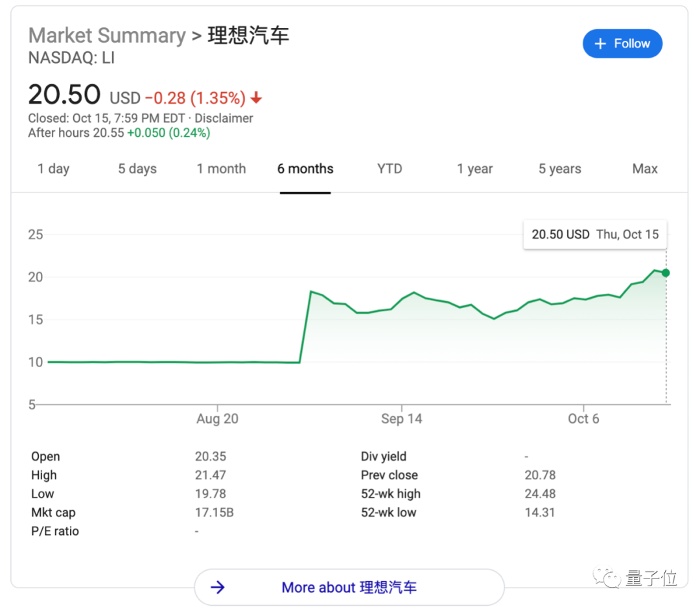Click the currently active 6 months tab

click(305, 169)
